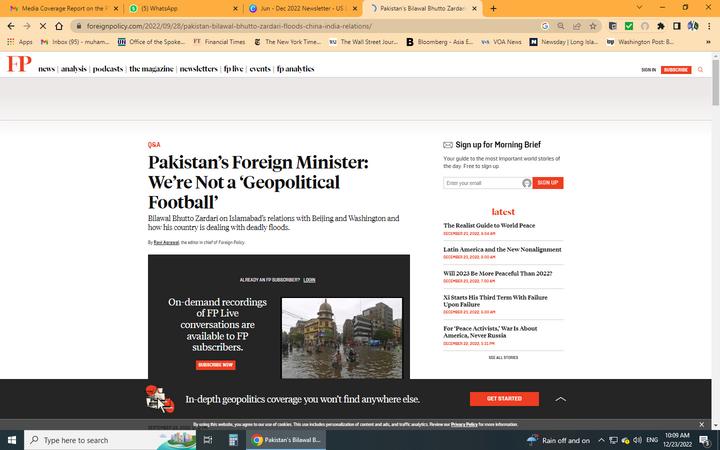Click the share page icon in address bar
The width and height of the screenshot is (720, 450).
[577, 26]
